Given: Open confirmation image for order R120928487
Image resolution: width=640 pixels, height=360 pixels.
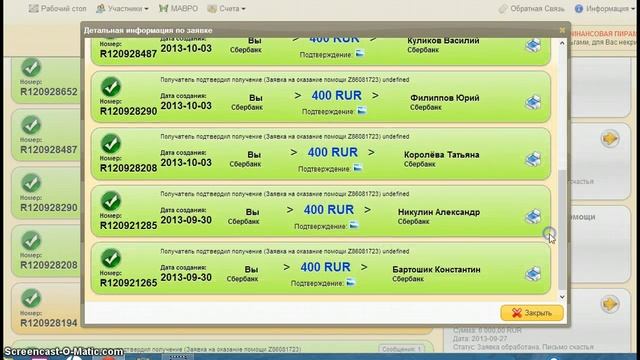Looking at the screenshot, I should tap(360, 54).
